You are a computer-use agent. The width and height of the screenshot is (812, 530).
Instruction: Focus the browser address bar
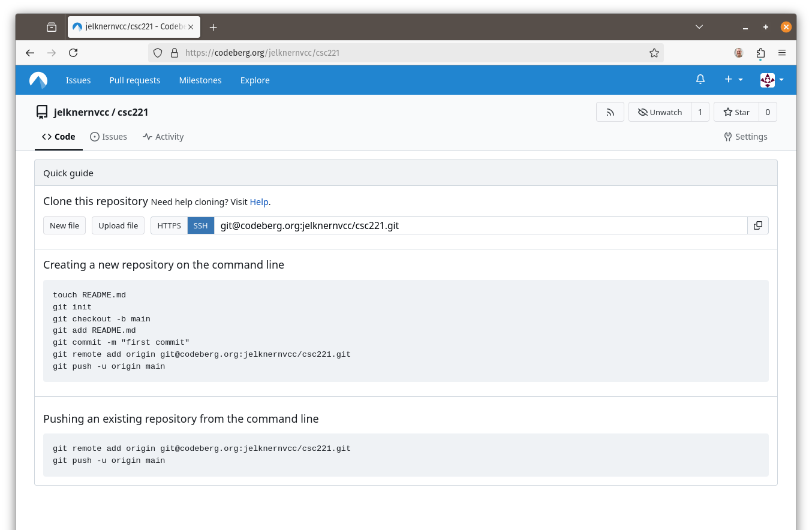click(405, 53)
